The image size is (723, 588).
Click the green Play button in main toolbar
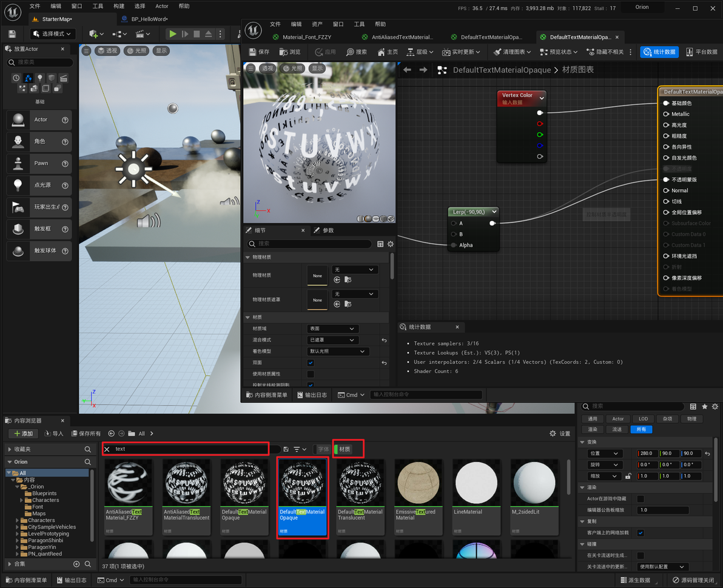(x=173, y=34)
